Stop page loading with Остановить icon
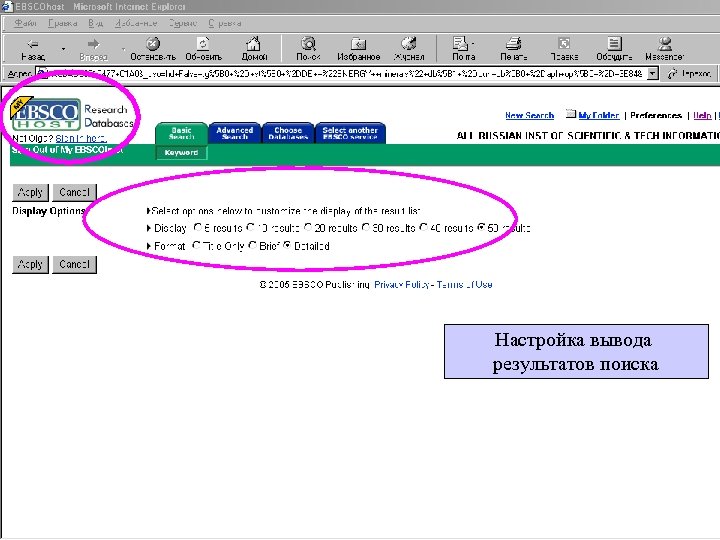Screen dimensions: 720x540 click(153, 44)
